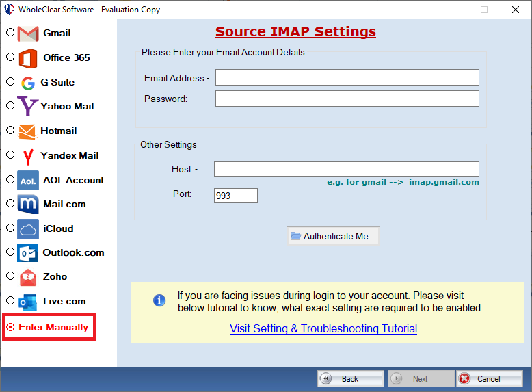This screenshot has height=392, width=532.
Task: Click the blue info icon in yellow notice
Action: (x=159, y=300)
